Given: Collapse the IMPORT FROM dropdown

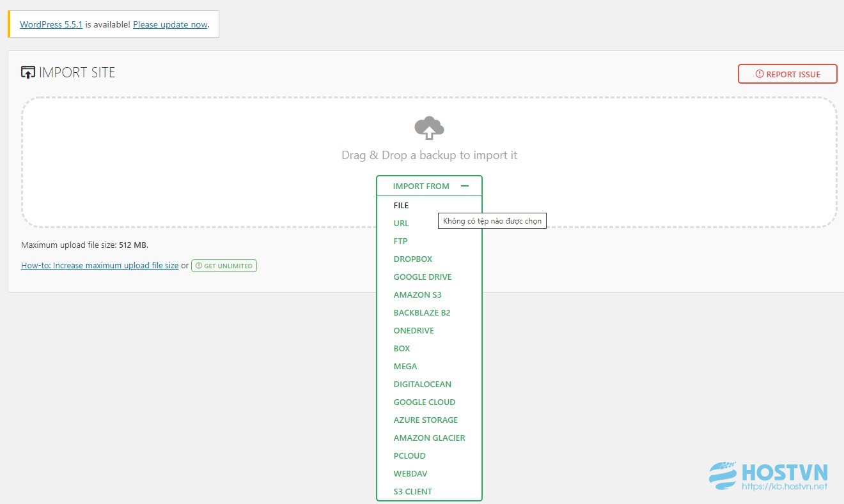Looking at the screenshot, I should point(429,186).
